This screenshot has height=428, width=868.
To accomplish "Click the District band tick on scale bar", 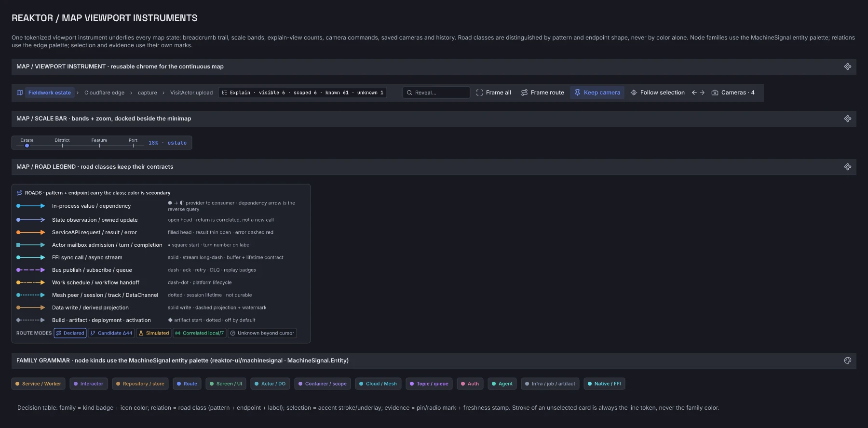I will [x=62, y=145].
